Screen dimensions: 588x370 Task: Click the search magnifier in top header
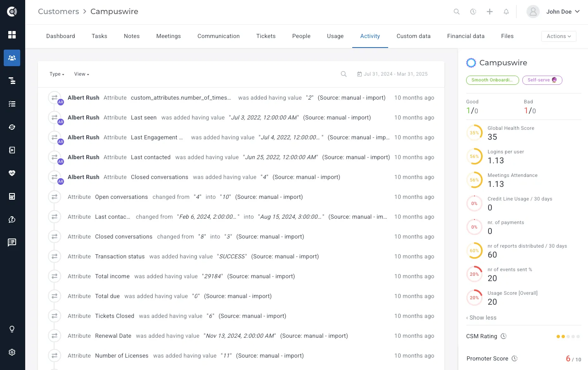[x=457, y=12]
